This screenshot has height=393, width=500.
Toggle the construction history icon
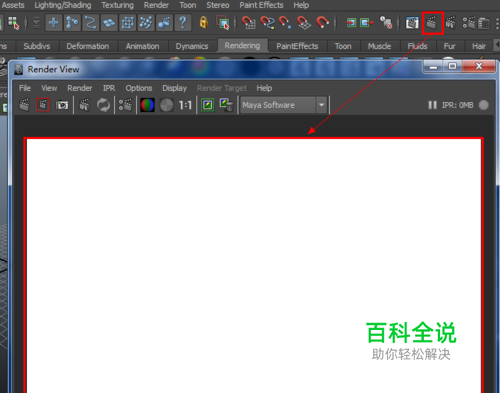click(386, 23)
